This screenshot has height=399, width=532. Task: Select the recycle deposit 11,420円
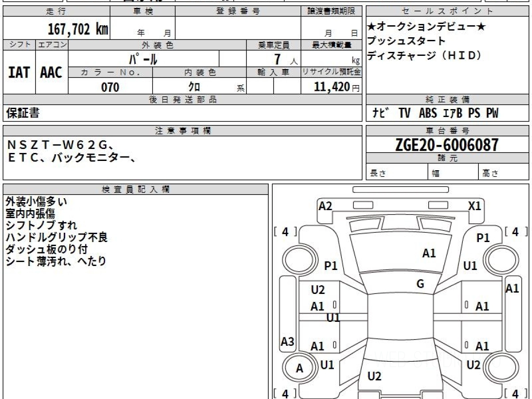click(337, 87)
